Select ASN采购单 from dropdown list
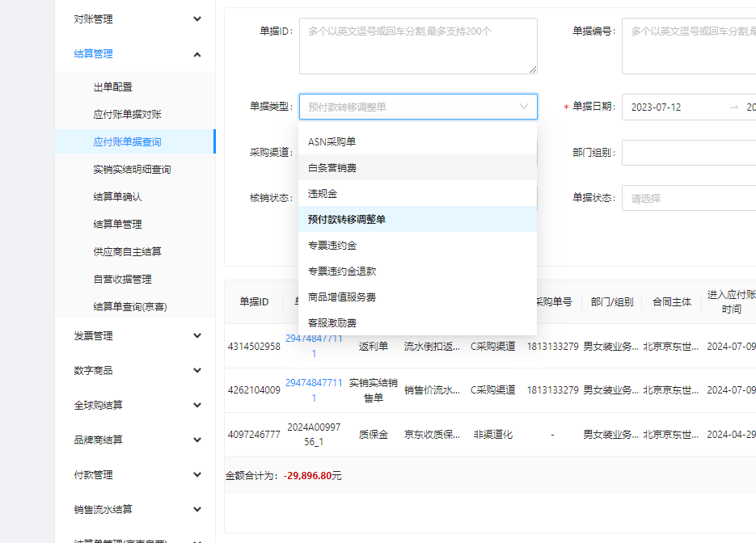 coord(332,142)
